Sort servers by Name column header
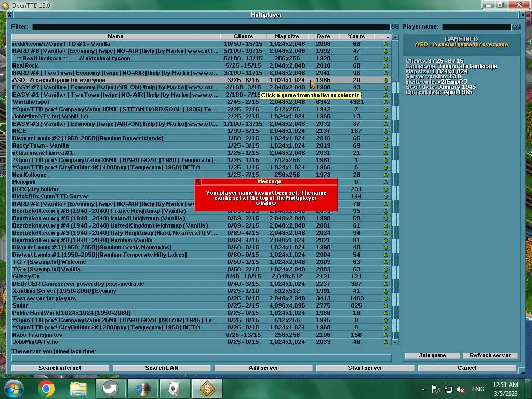532x399 pixels. [x=115, y=37]
